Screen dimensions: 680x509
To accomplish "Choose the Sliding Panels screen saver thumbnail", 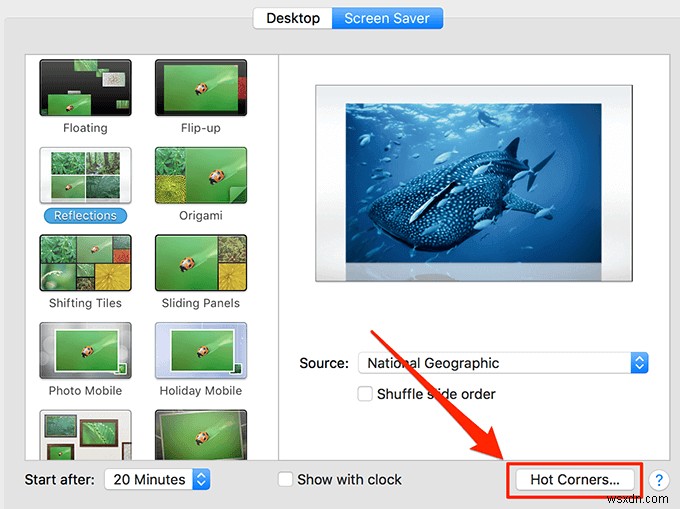I will click(x=201, y=263).
